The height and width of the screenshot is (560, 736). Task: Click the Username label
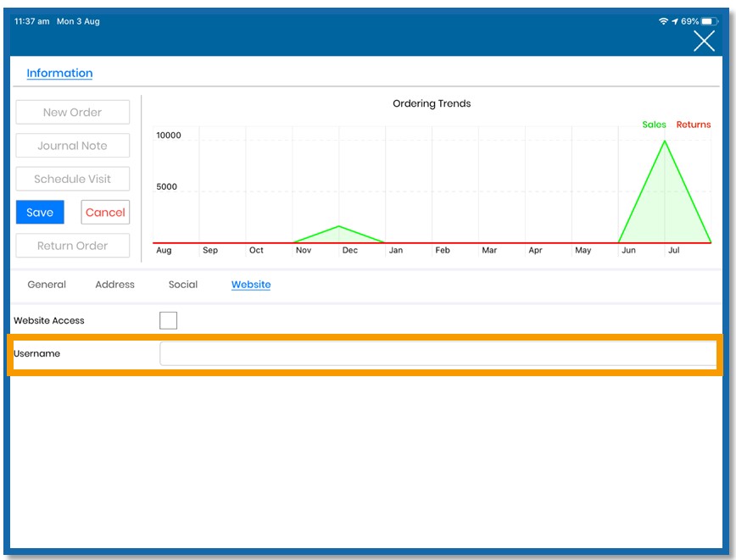pyautogui.click(x=37, y=353)
